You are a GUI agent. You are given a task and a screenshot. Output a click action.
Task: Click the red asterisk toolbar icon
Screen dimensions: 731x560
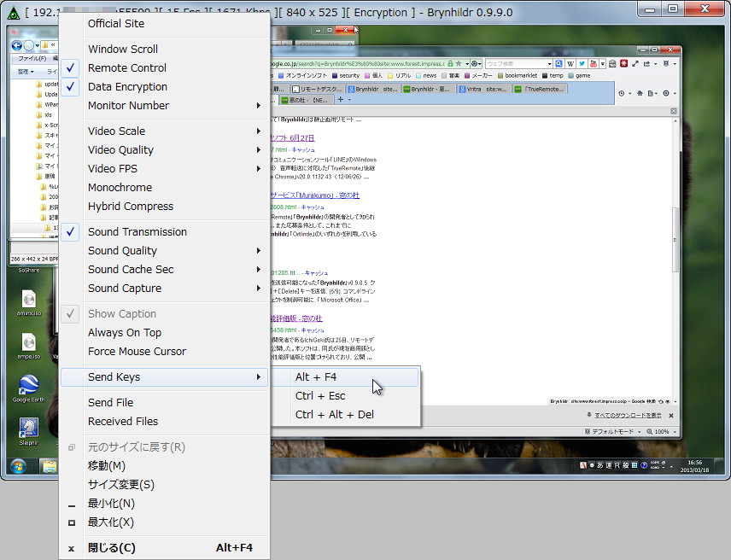click(623, 63)
